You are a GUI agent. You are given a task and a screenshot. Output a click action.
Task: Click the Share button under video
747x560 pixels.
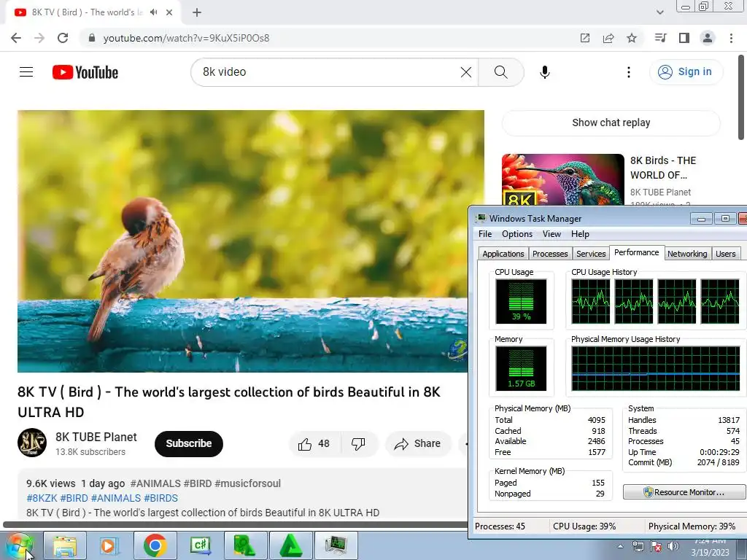click(418, 444)
